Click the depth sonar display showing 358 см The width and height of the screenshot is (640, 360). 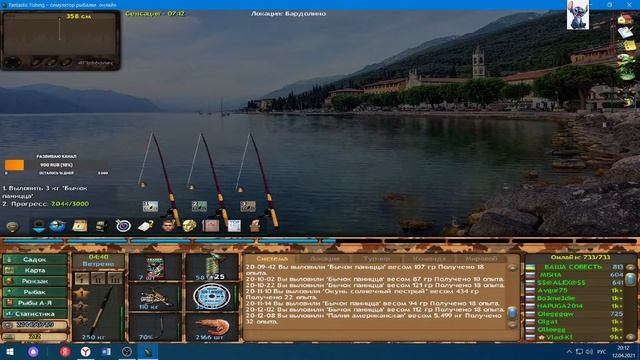[x=60, y=40]
